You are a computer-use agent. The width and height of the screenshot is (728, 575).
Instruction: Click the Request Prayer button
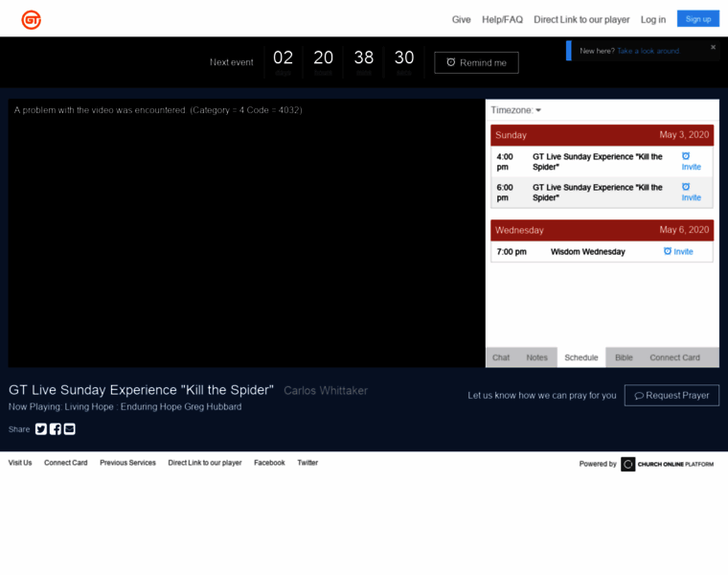coord(671,395)
